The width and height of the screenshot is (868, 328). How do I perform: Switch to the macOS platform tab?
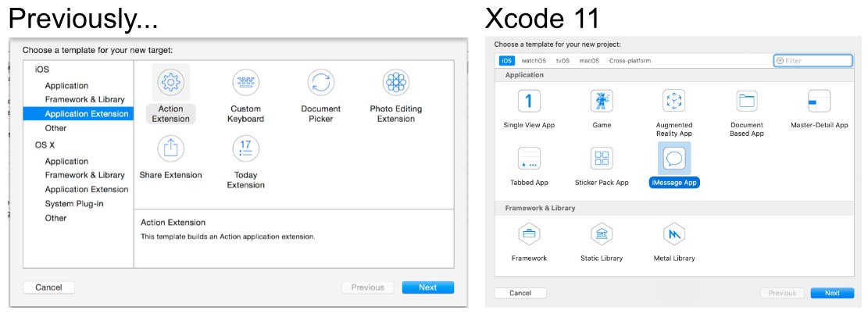coord(589,61)
